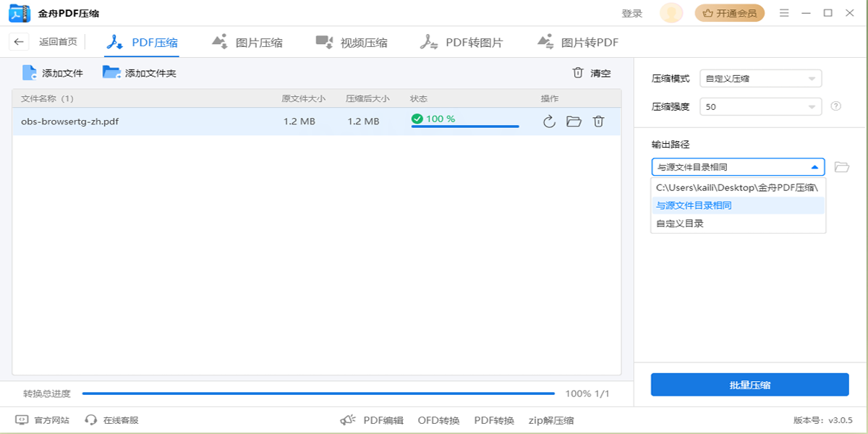Open the PDF转换 link in footer

coord(494,420)
